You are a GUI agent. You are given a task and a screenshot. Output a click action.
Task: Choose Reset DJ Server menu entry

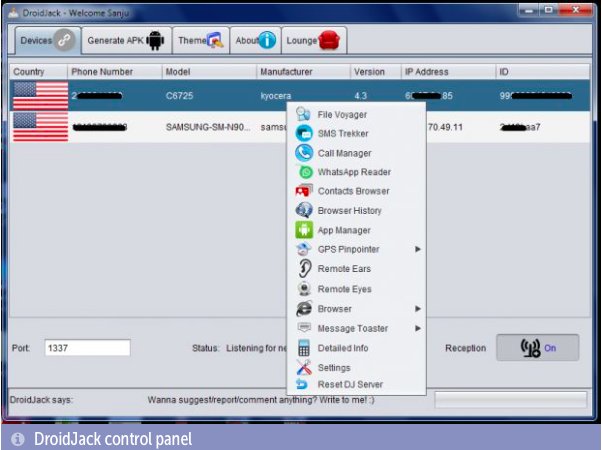(356, 384)
